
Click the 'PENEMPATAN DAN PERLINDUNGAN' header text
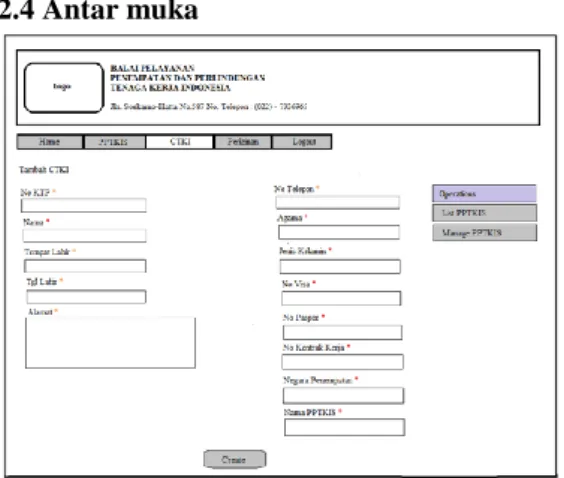click(x=187, y=78)
